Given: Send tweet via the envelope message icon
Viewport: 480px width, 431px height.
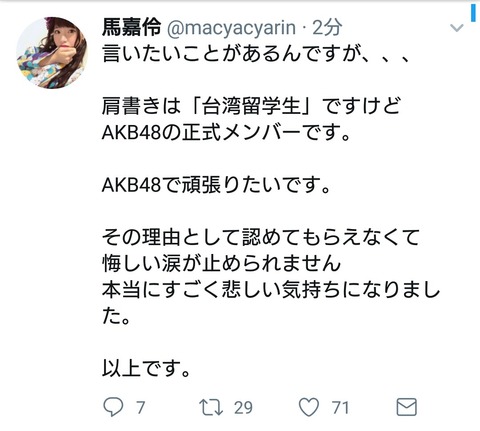Looking at the screenshot, I should coord(407,407).
